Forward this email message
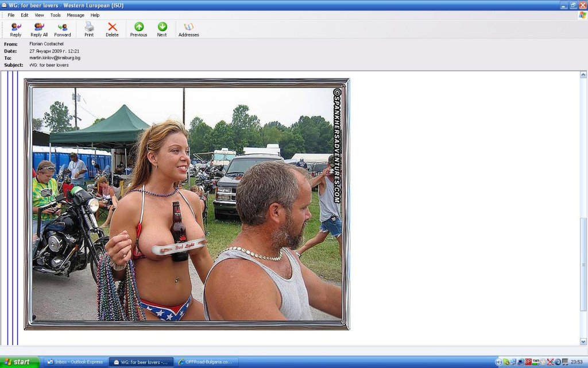Viewport: 588px width, 368px height. point(62,30)
